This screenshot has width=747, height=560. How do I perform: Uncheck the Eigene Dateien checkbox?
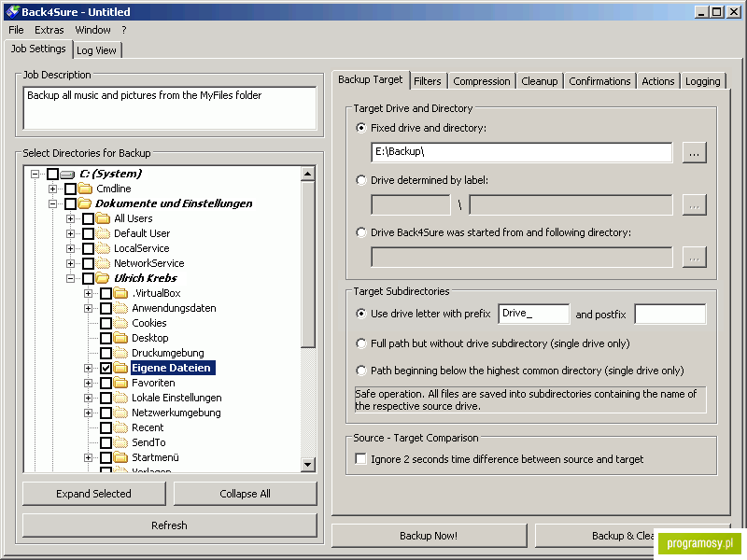[x=106, y=368]
